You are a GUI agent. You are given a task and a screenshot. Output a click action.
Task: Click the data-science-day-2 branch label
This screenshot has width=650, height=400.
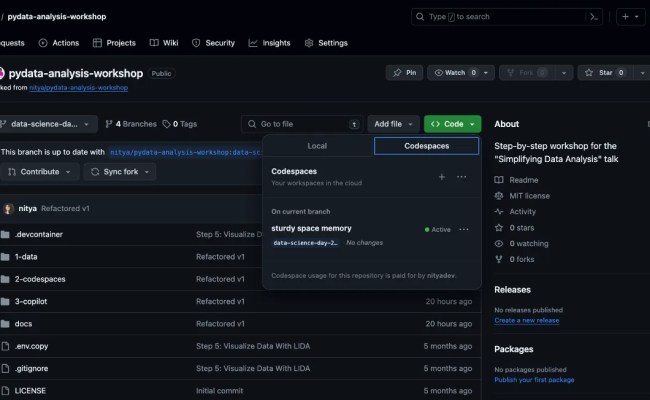tap(306, 243)
